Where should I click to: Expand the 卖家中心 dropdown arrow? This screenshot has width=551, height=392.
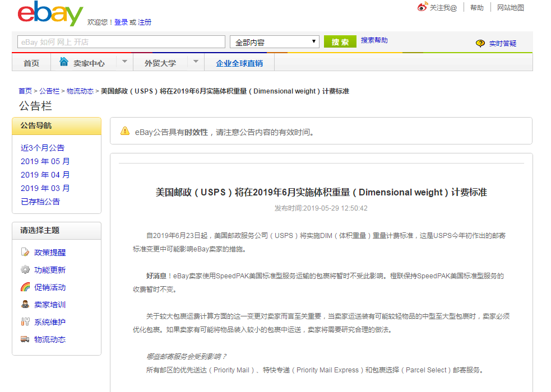pos(124,62)
